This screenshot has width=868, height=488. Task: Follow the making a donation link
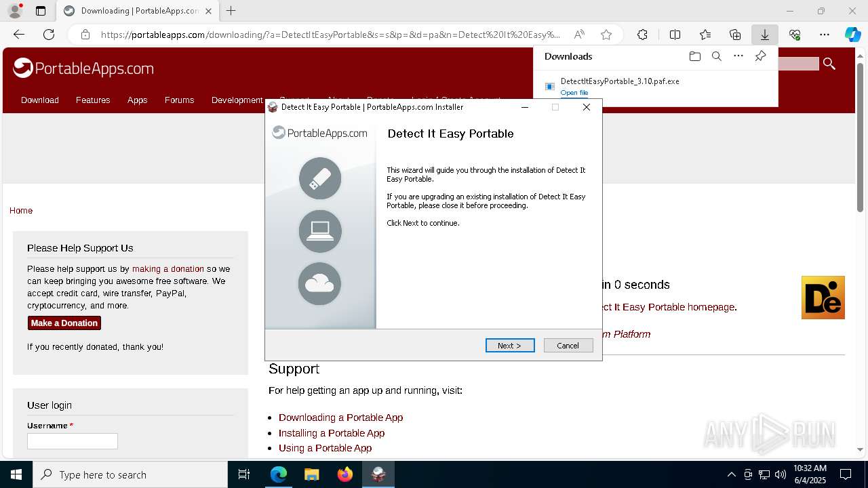[168, 269]
